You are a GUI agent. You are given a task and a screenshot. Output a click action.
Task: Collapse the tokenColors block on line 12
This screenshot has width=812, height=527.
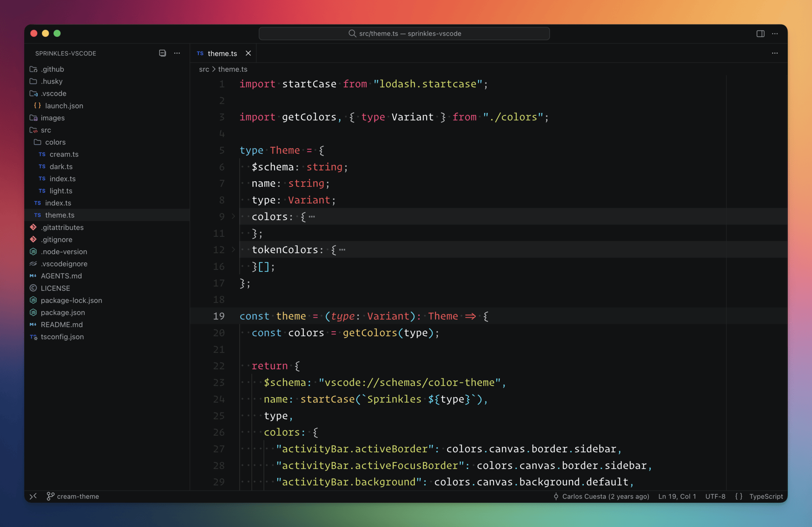(x=233, y=249)
